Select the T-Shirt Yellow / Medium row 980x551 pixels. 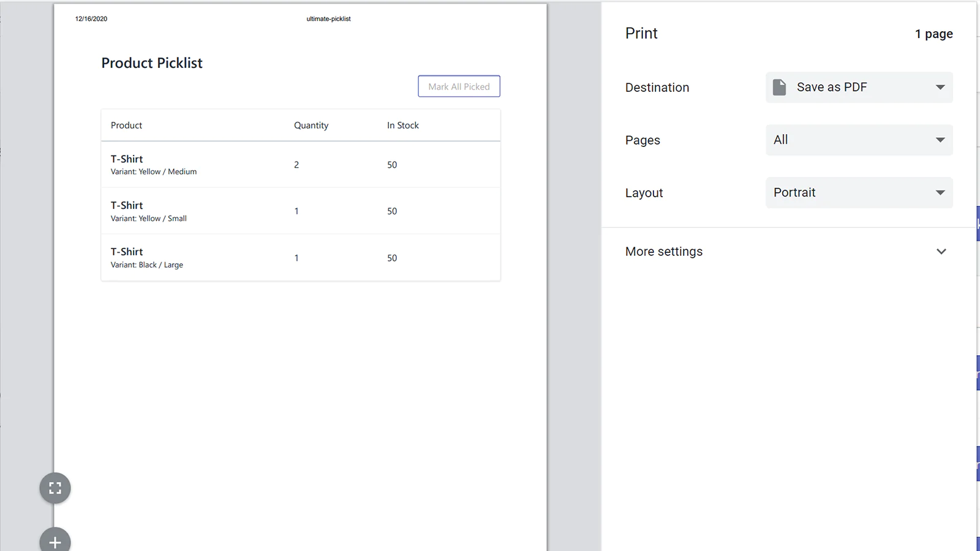pos(300,165)
